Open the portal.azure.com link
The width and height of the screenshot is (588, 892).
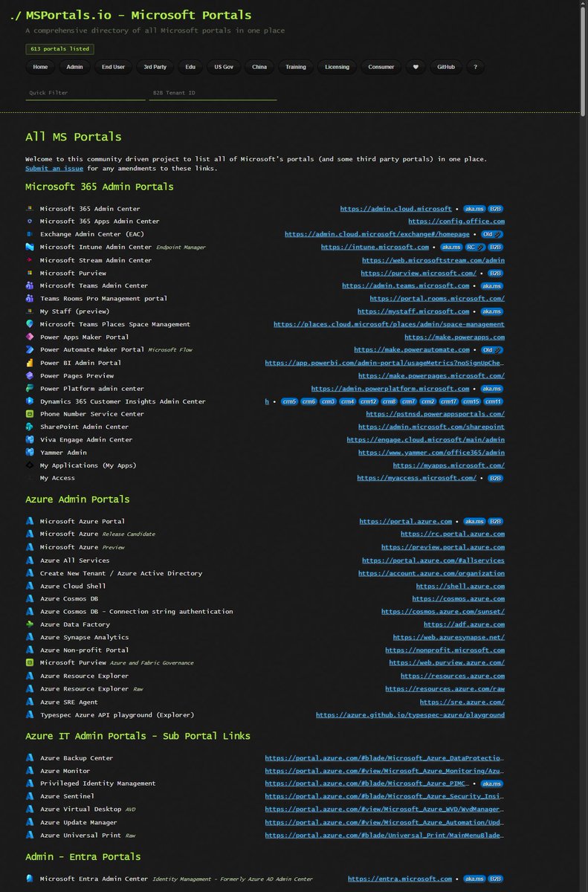point(406,521)
